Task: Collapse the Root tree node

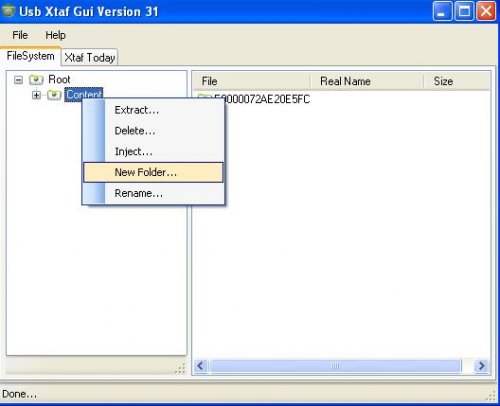Action: (x=19, y=80)
